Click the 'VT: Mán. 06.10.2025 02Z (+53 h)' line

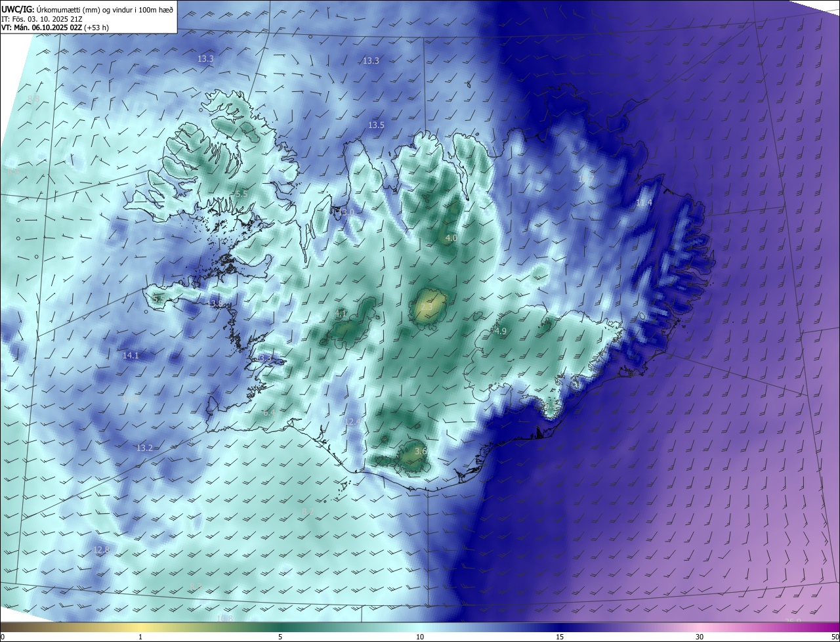click(55, 28)
